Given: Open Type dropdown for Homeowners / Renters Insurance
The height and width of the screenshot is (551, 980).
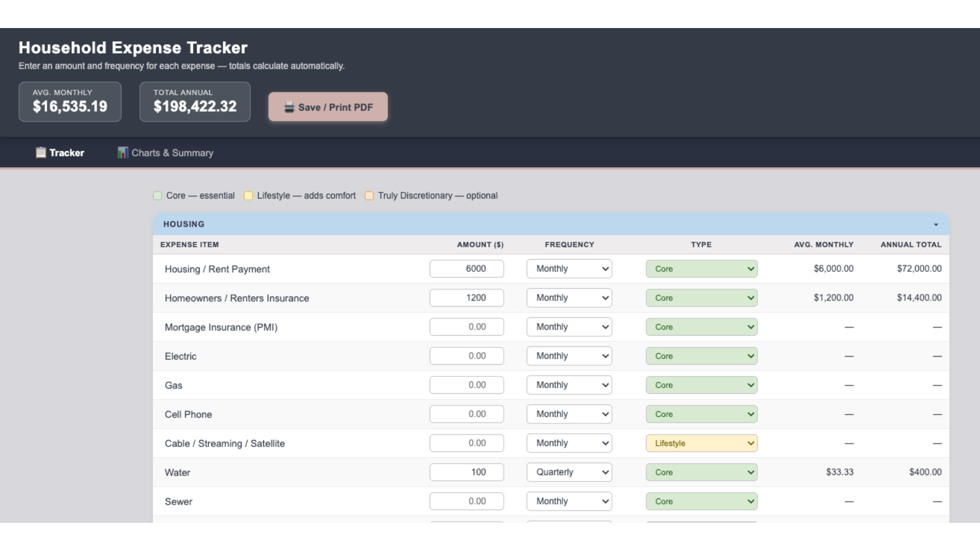Looking at the screenshot, I should tap(701, 298).
